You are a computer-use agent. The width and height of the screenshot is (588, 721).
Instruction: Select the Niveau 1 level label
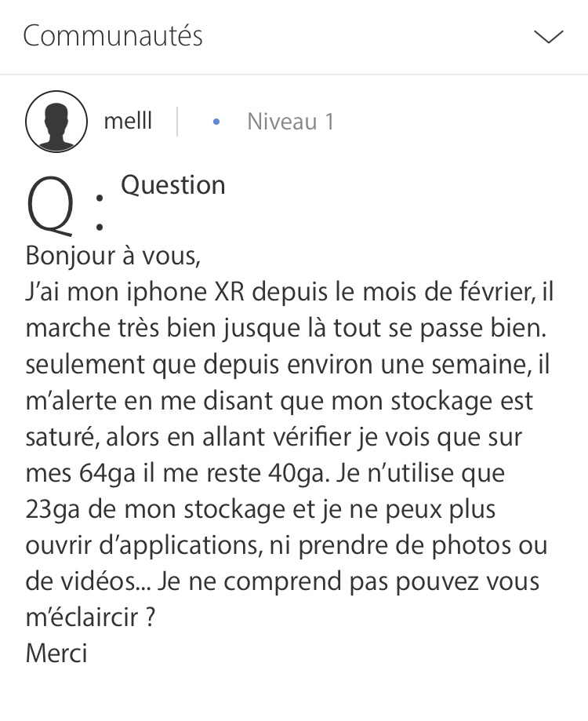[x=290, y=122]
